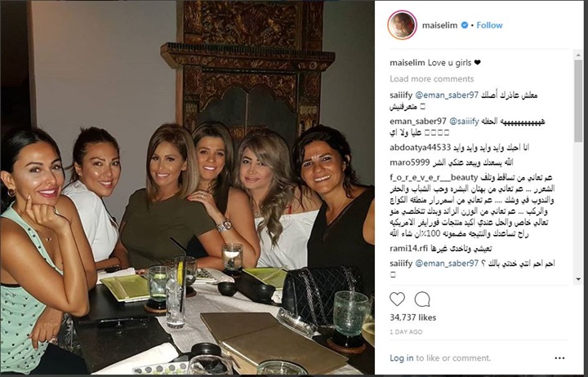Click the group photo of the post

pos(188,188)
